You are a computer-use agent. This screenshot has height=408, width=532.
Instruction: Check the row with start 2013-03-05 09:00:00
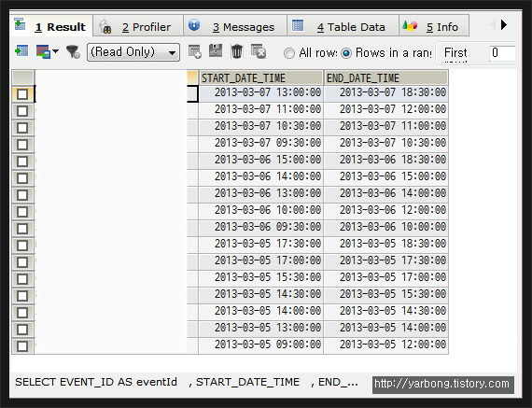tap(22, 346)
